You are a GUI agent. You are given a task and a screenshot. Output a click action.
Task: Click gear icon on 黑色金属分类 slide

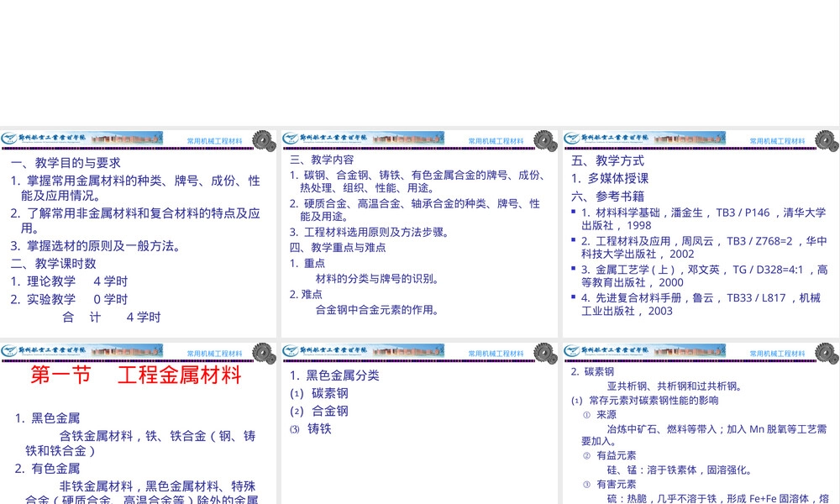point(545,353)
